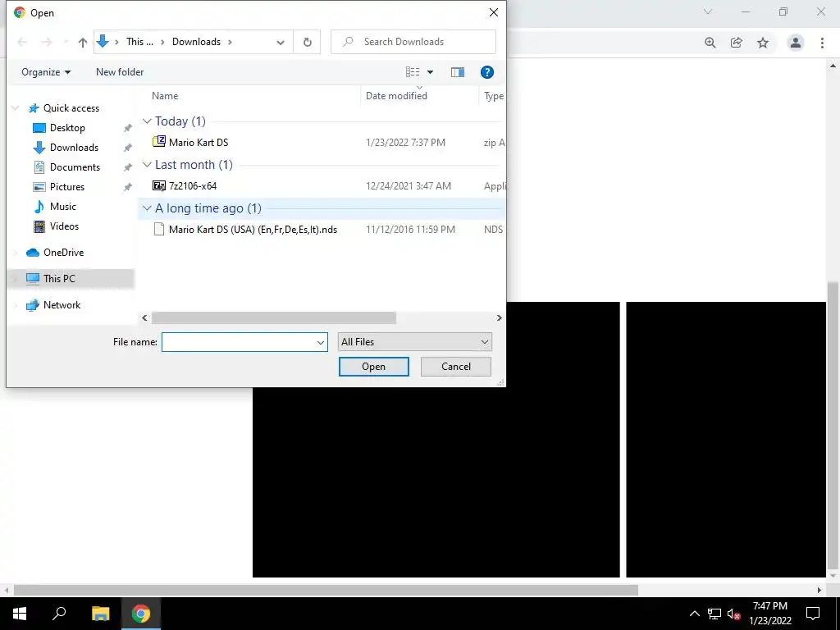
Task: Open Desktop from sidebar
Action: [x=67, y=127]
